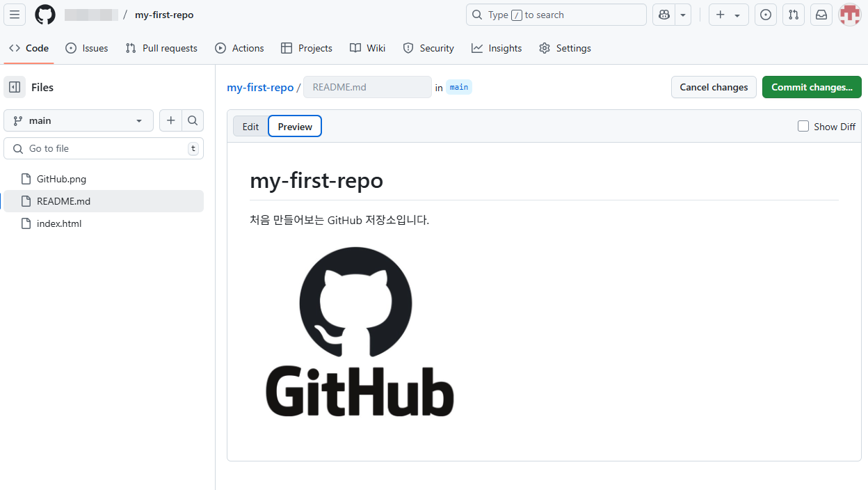This screenshot has width=868, height=490.
Task: Open the global navigation hamburger menu
Action: click(x=15, y=15)
